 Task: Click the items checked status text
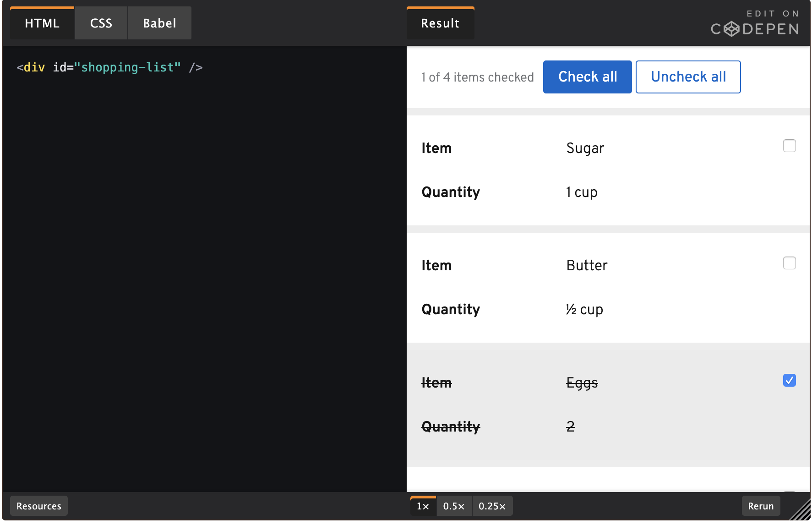click(478, 77)
